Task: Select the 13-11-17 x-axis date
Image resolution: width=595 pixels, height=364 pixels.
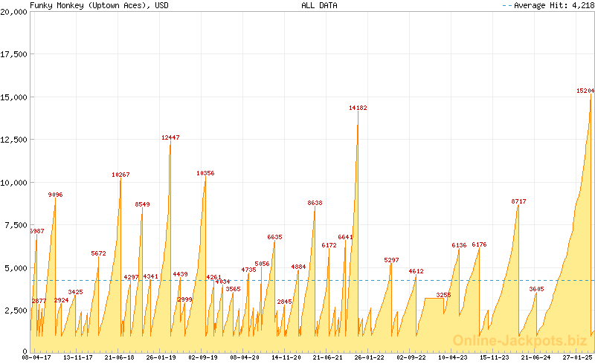Action: tap(78, 357)
